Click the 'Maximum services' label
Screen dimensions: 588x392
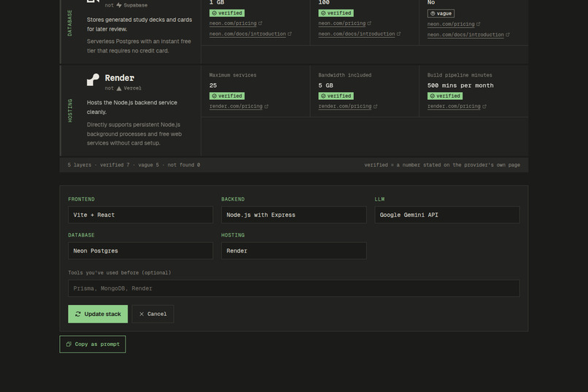tap(233, 75)
